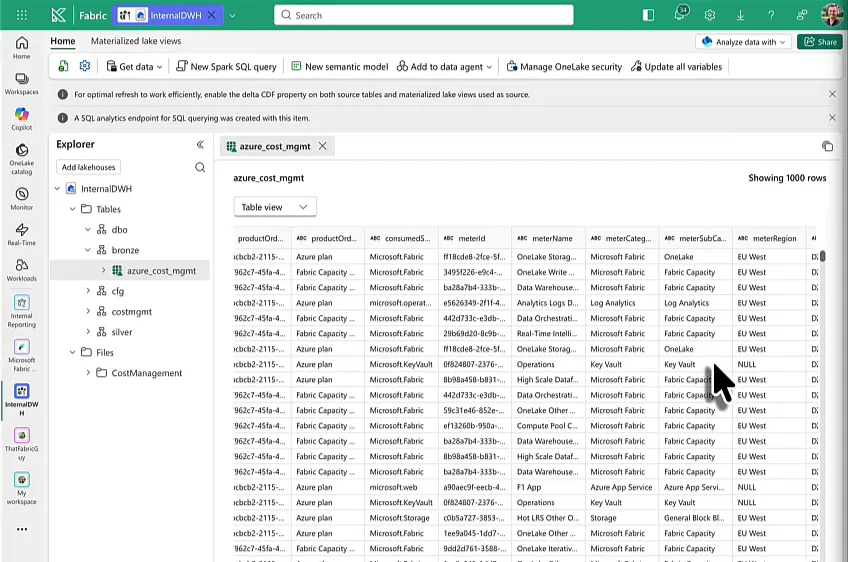Viewport: 848px width, 562px height.
Task: Launch Copilot from the left sidebar
Action: click(22, 119)
